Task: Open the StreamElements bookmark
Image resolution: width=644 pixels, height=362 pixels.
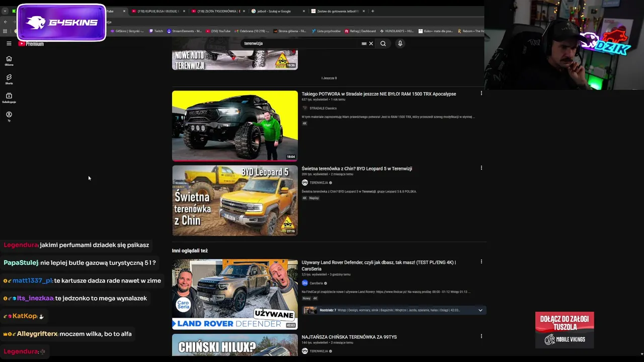Action: click(x=184, y=31)
